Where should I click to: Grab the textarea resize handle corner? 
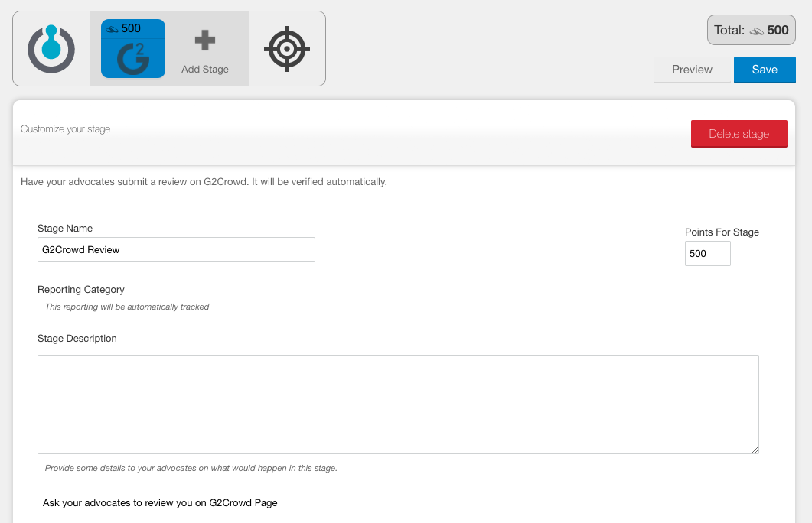pyautogui.click(x=755, y=450)
